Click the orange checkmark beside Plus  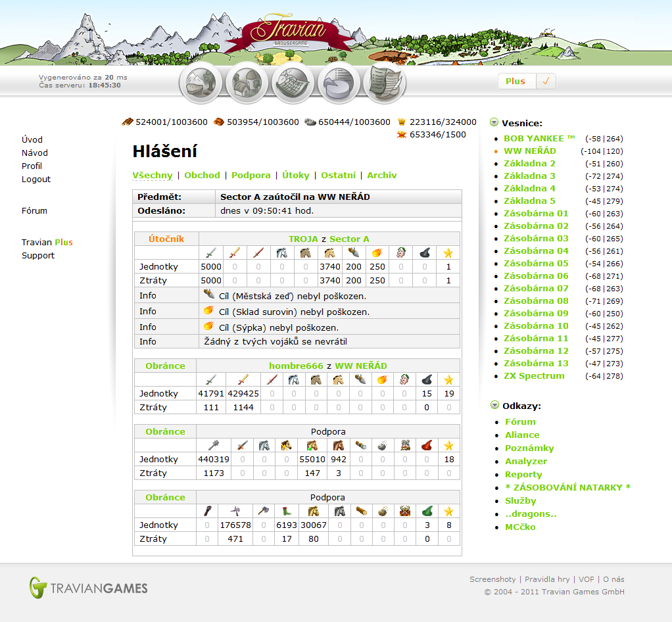tap(546, 82)
